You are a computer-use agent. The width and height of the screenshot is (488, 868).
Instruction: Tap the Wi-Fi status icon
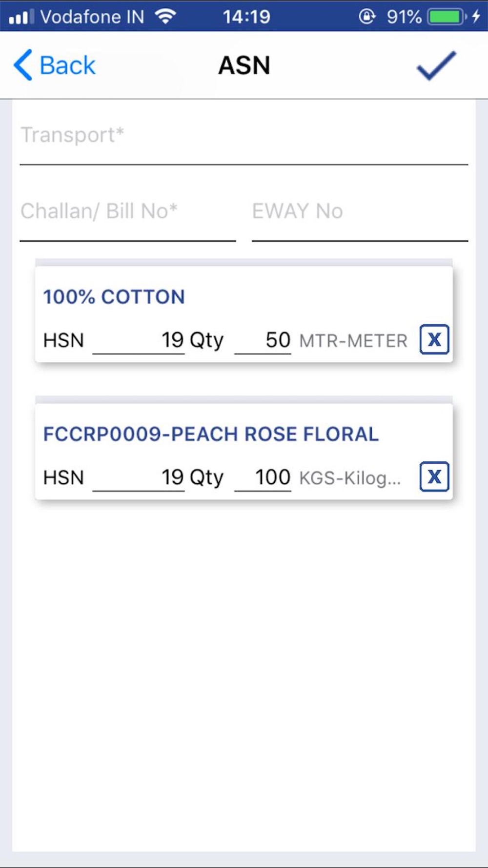tap(165, 17)
